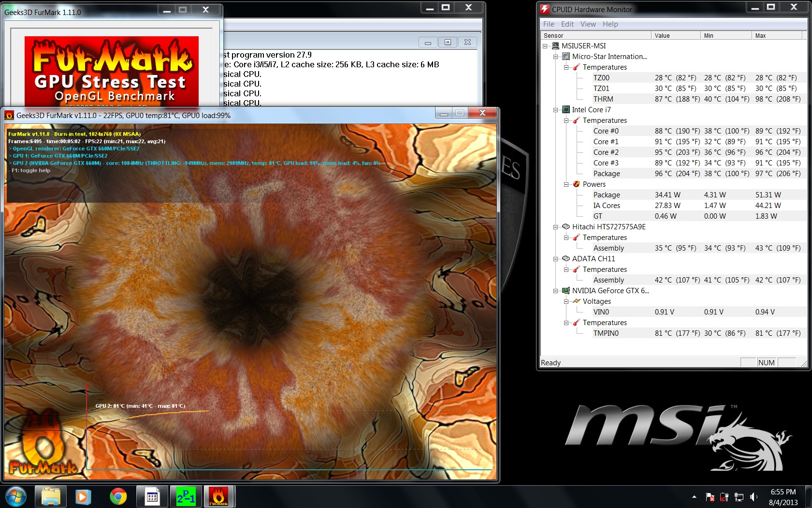This screenshot has height=508, width=812.
Task: Open the volume speaker icon
Action: pyautogui.click(x=754, y=497)
